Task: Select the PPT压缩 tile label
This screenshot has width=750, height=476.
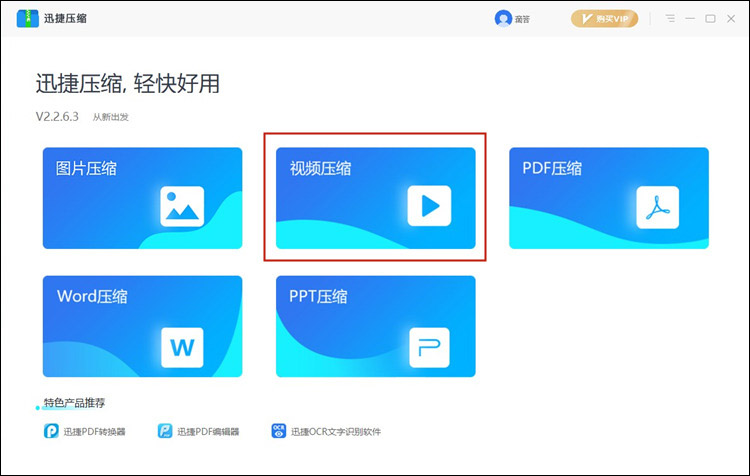Action: pyautogui.click(x=318, y=296)
